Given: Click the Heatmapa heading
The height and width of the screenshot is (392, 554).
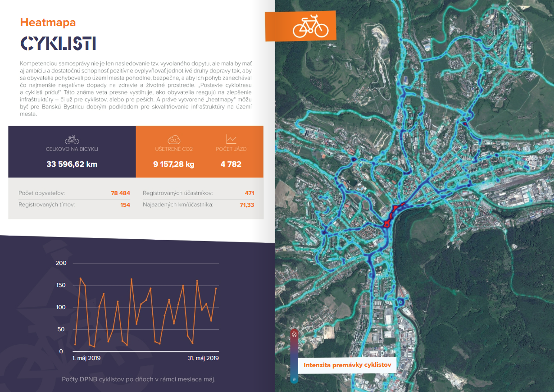Looking at the screenshot, I should (x=48, y=22).
